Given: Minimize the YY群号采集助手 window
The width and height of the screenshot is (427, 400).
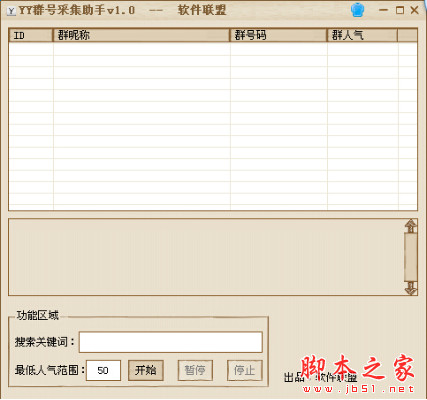Looking at the screenshot, I should point(383,10).
